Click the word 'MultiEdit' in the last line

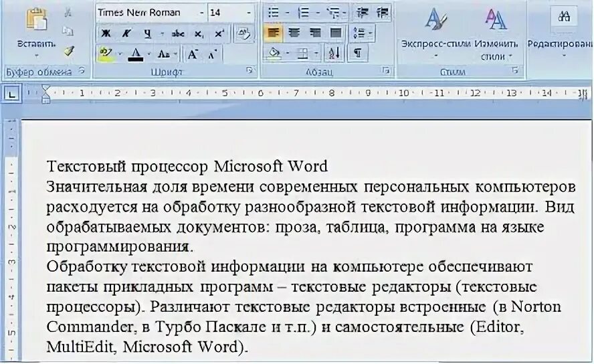80,347
